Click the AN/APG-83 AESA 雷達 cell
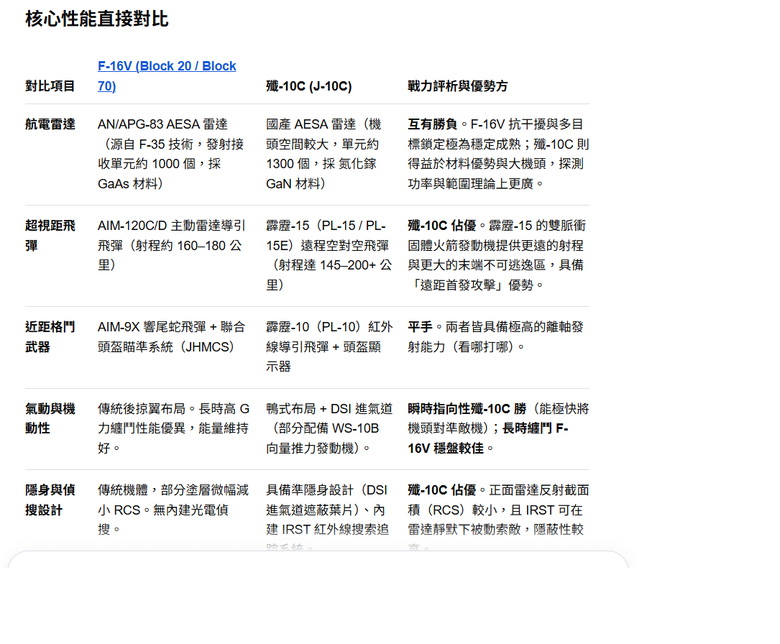This screenshot has height=644, width=780. 171,154
